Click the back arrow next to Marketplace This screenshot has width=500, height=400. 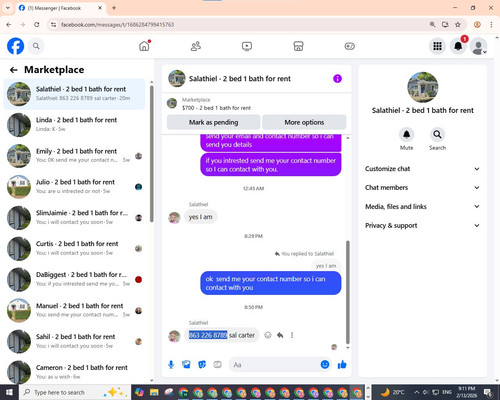pos(14,70)
